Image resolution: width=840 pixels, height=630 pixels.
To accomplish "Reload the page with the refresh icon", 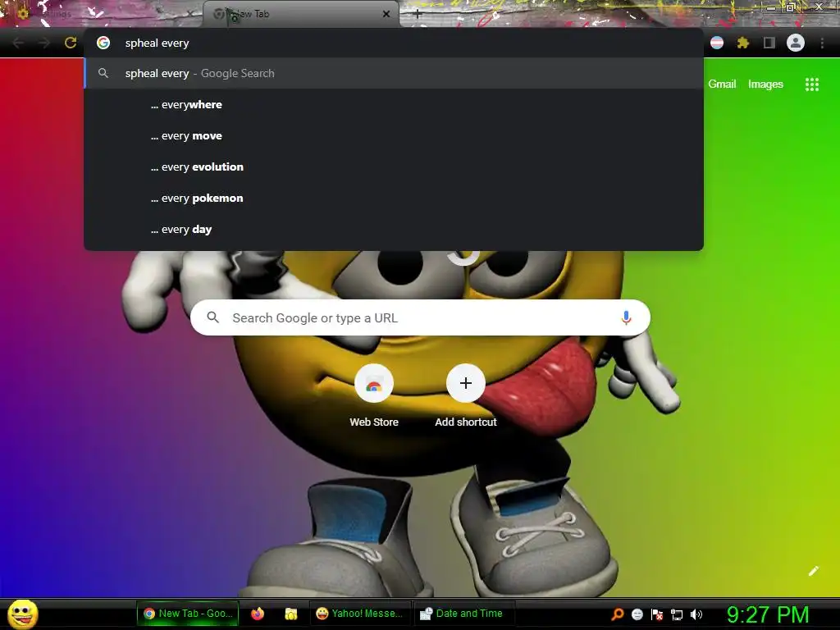I will pyautogui.click(x=71, y=43).
